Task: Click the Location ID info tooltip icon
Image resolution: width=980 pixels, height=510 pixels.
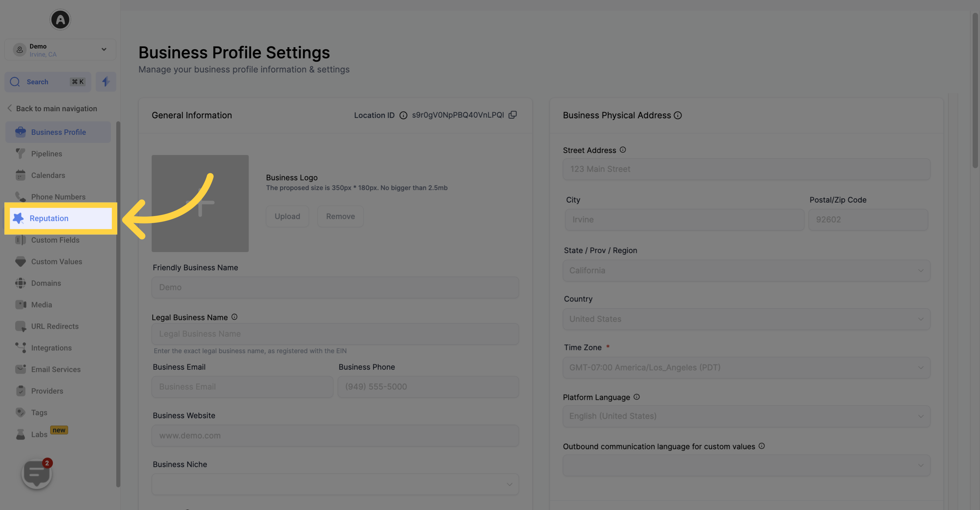Action: pos(402,115)
